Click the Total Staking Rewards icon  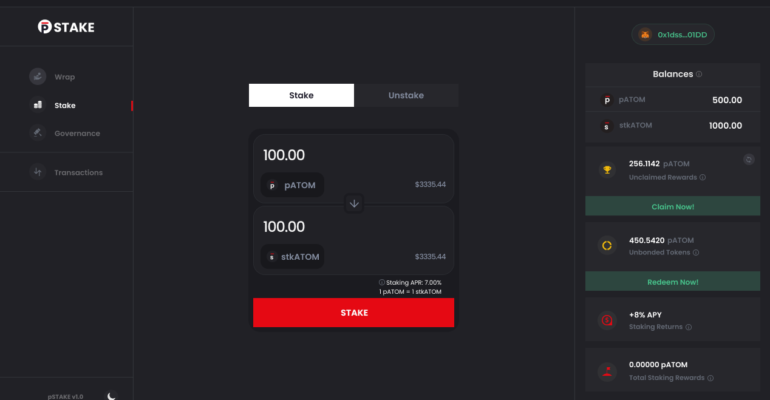tap(606, 371)
